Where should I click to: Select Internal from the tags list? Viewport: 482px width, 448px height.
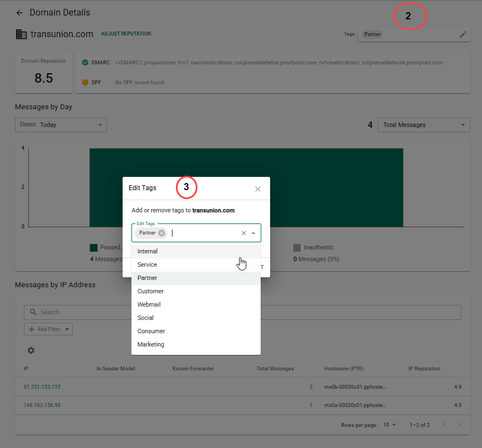click(147, 251)
